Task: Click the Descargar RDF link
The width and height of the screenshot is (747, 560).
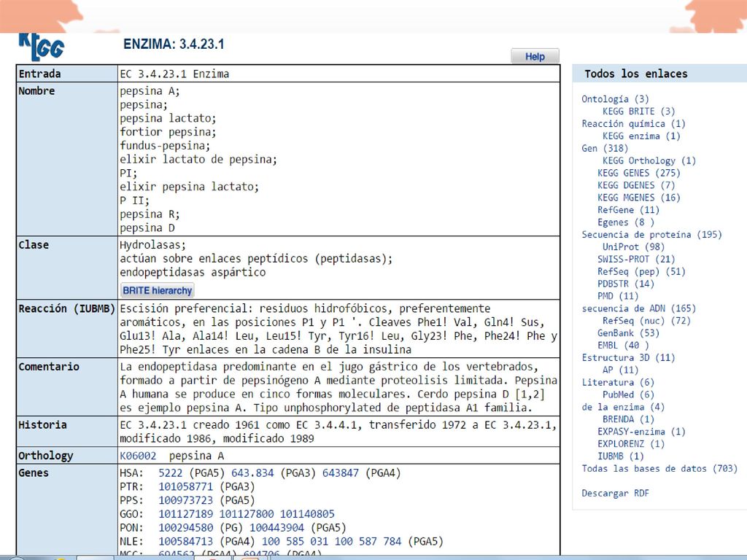Action: (x=615, y=494)
